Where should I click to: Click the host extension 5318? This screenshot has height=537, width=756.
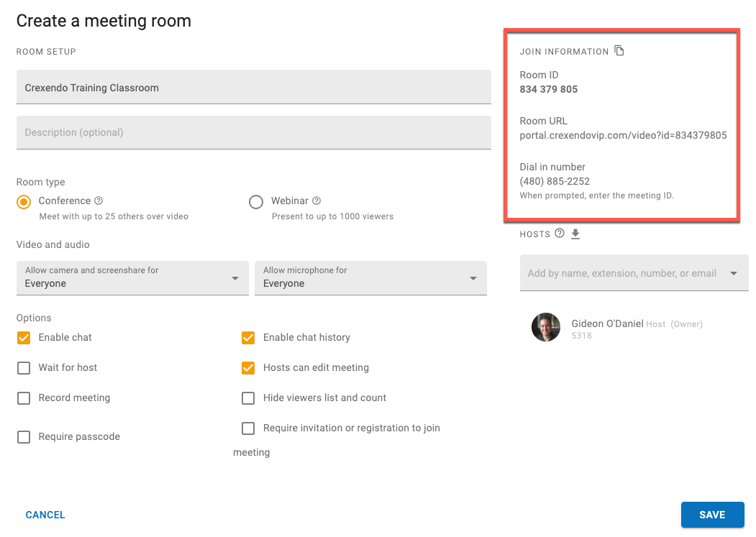(x=581, y=336)
